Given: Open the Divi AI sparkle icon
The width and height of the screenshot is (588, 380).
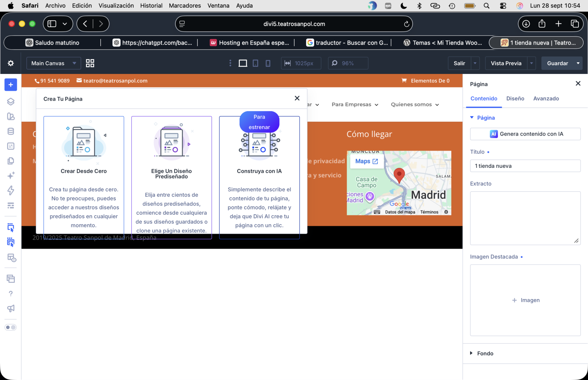Looking at the screenshot, I should pyautogui.click(x=11, y=175).
